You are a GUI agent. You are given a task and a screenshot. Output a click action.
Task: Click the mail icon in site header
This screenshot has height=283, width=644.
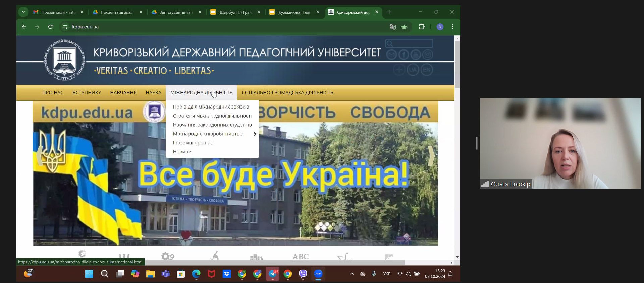(391, 55)
